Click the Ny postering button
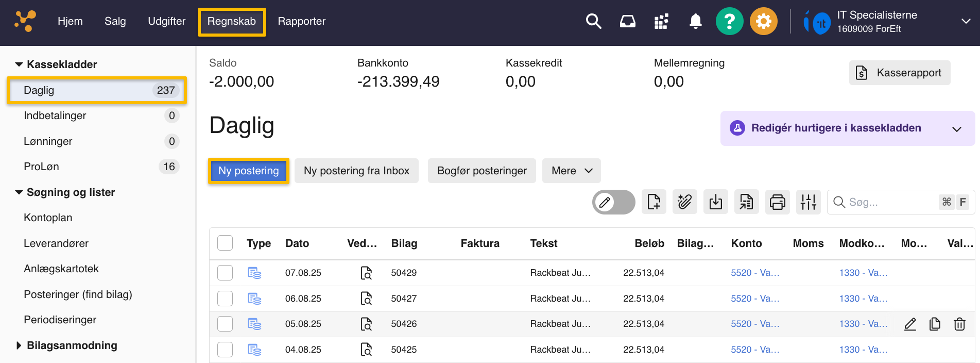The image size is (980, 363). [248, 171]
